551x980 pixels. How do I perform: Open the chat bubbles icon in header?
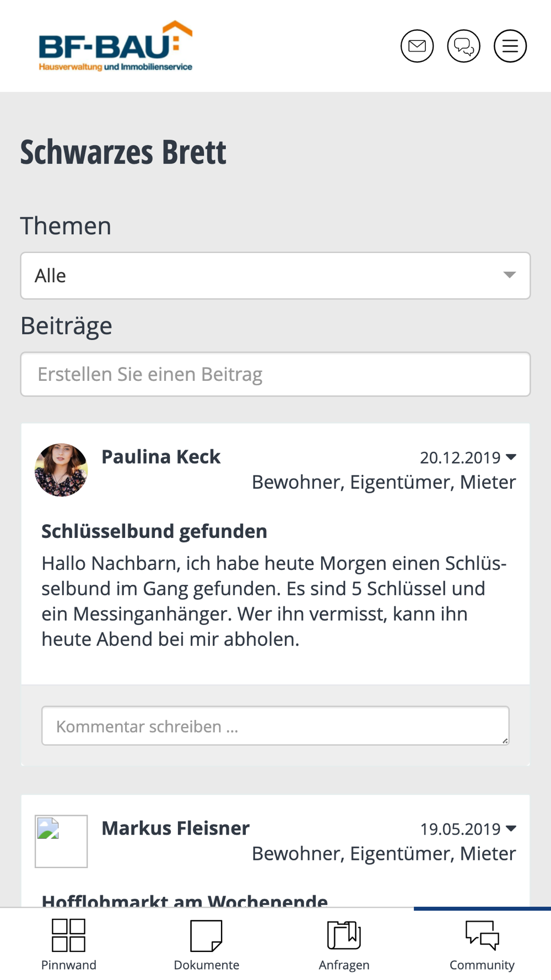tap(463, 46)
